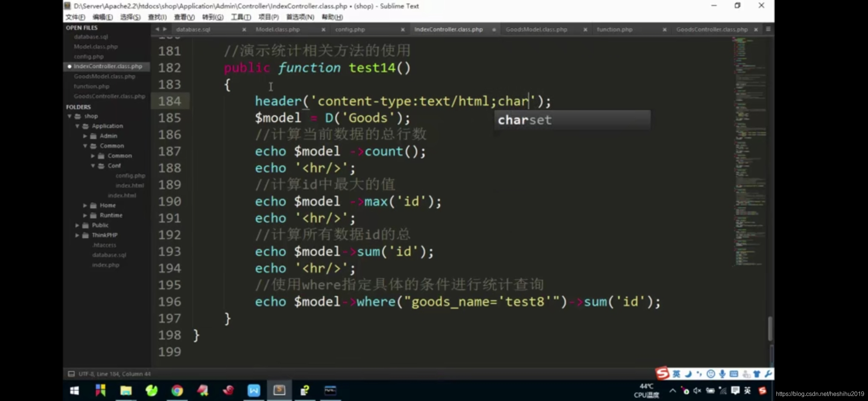
Task: Select GoodsModel.class.php in Open Files list
Action: (x=105, y=76)
